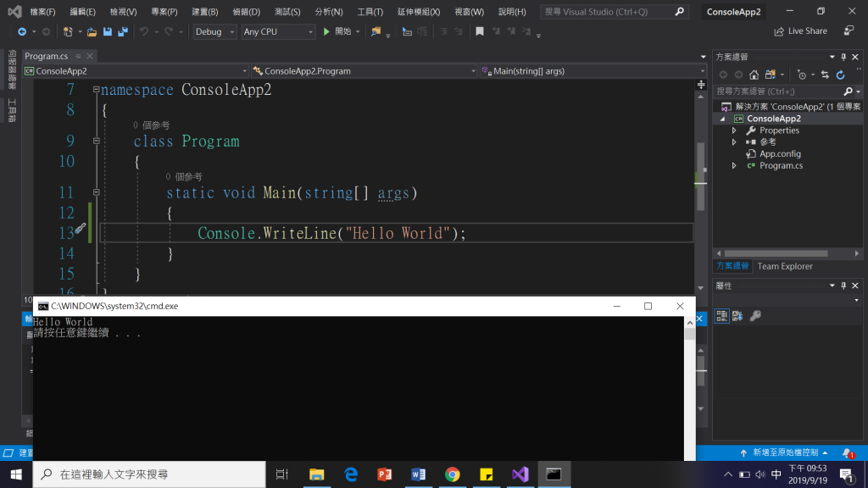Sort Properties panel alphabetically
868x488 pixels.
click(737, 316)
